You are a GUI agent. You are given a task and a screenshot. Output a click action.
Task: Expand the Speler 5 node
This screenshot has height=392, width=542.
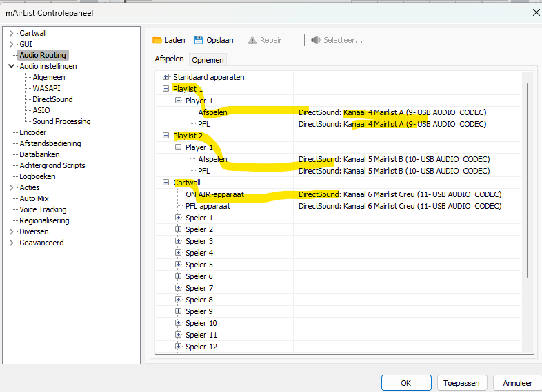pos(179,265)
